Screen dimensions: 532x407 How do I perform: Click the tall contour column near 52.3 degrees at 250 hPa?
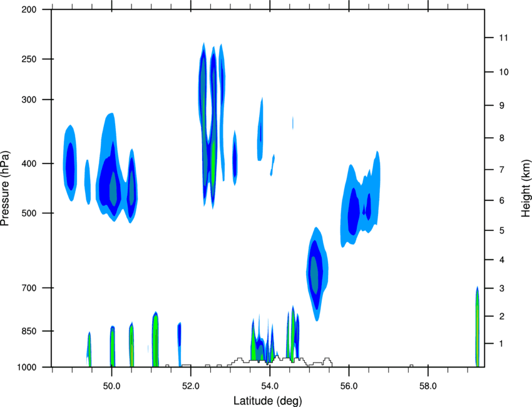(x=203, y=124)
